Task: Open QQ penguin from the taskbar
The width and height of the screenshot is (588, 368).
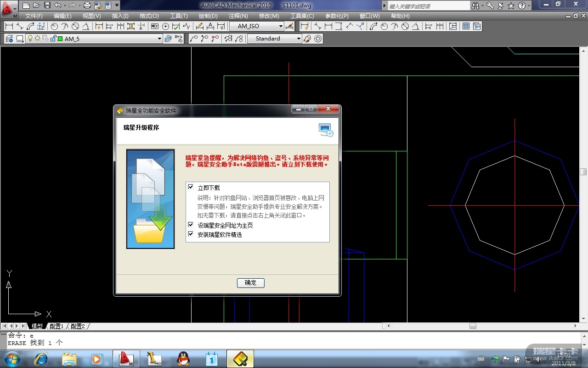Action: point(183,359)
